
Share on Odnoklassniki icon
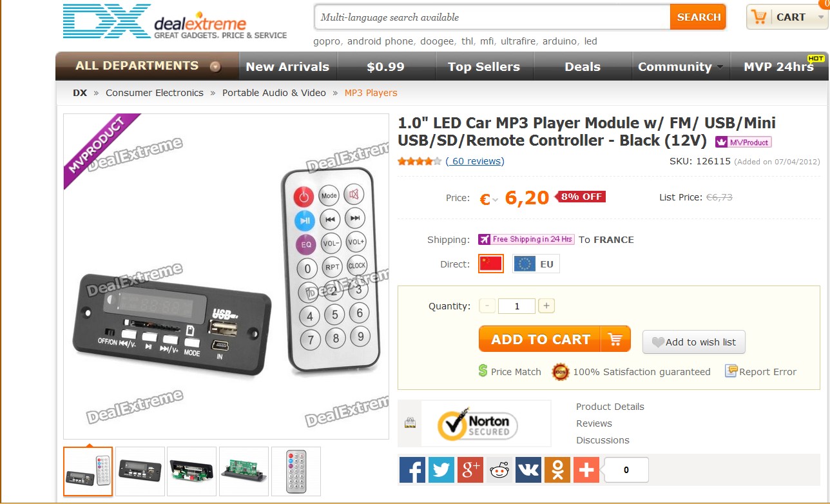[557, 470]
